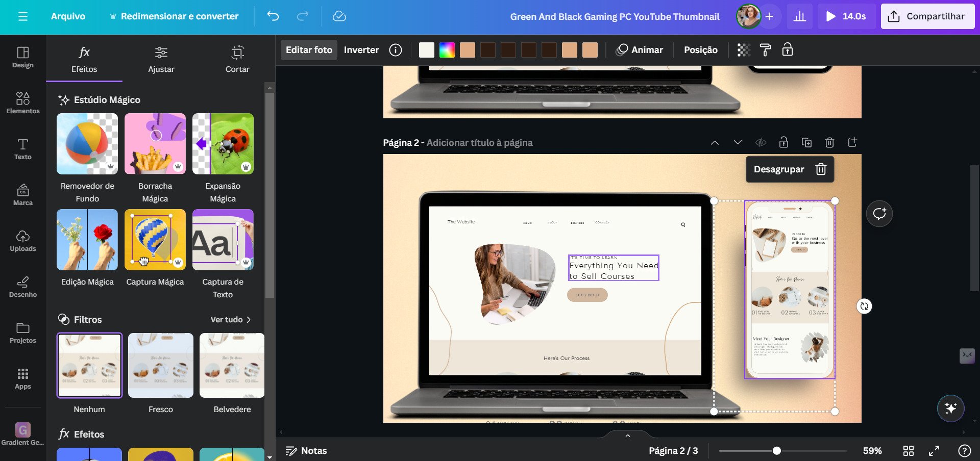Duplicate page 2
Screen dimensions: 980x461
pos(807,143)
